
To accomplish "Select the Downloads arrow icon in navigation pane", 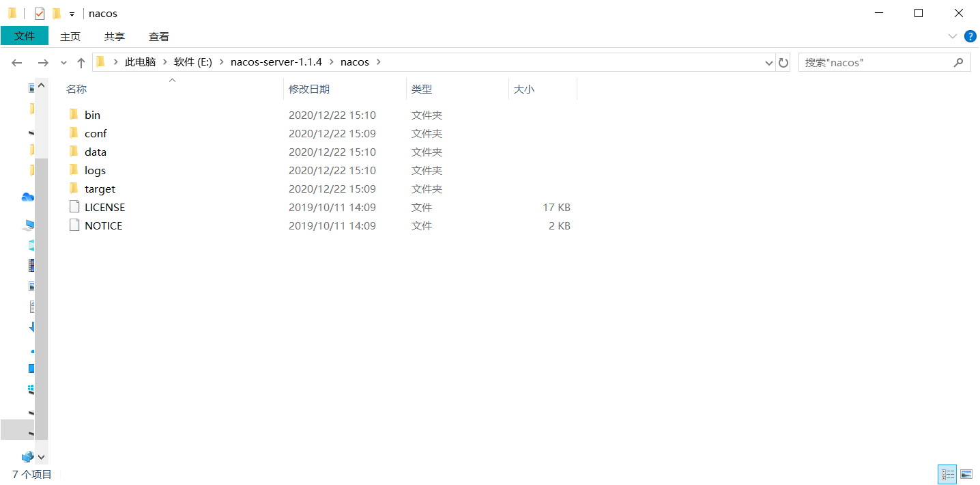I will point(32,327).
